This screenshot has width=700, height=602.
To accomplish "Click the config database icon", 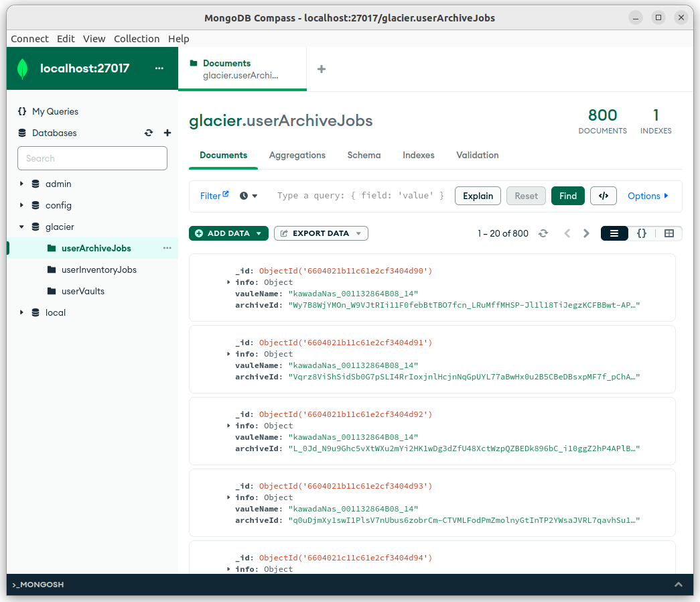I will [36, 205].
